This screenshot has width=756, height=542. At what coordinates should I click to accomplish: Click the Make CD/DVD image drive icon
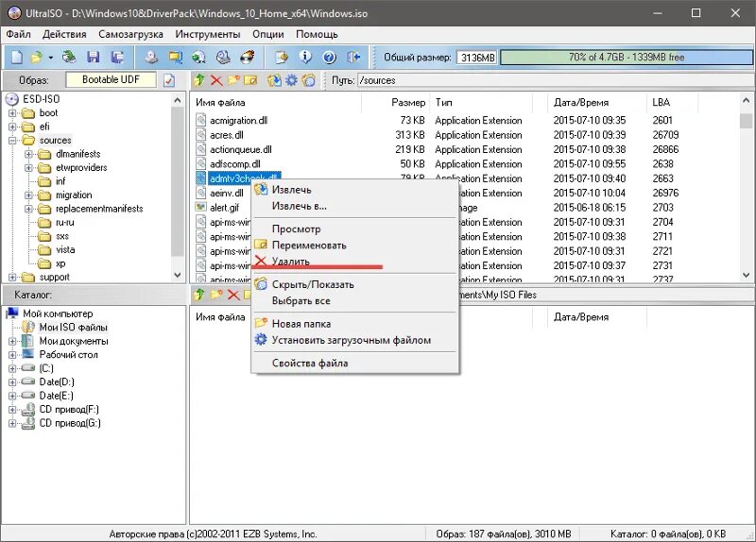pos(151,58)
